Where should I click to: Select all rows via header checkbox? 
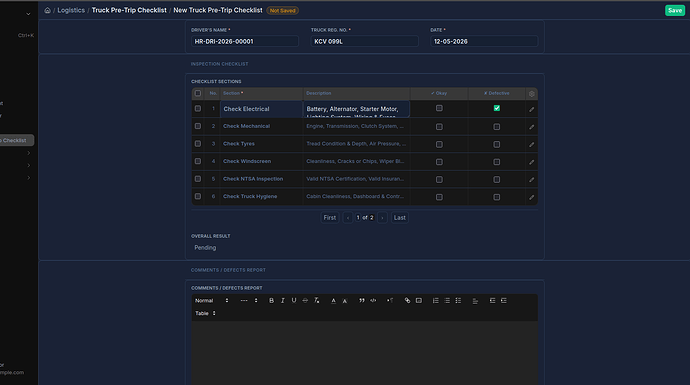click(198, 93)
